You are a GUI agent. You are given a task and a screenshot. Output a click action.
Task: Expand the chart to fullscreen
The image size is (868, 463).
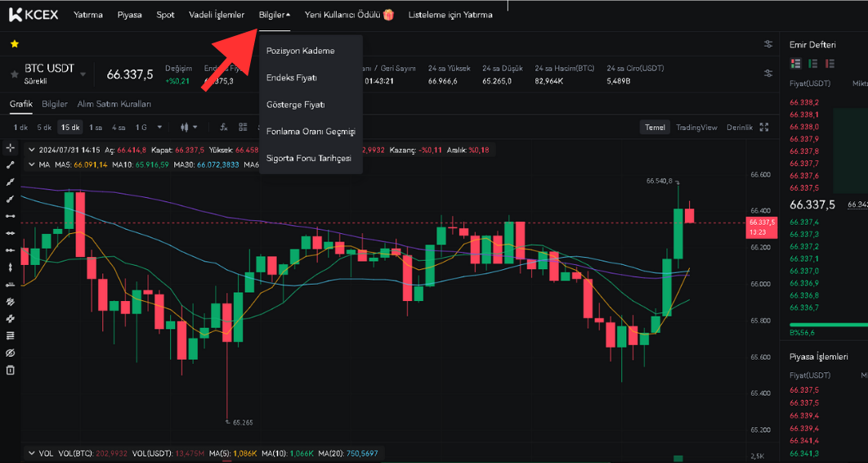pyautogui.click(x=764, y=128)
